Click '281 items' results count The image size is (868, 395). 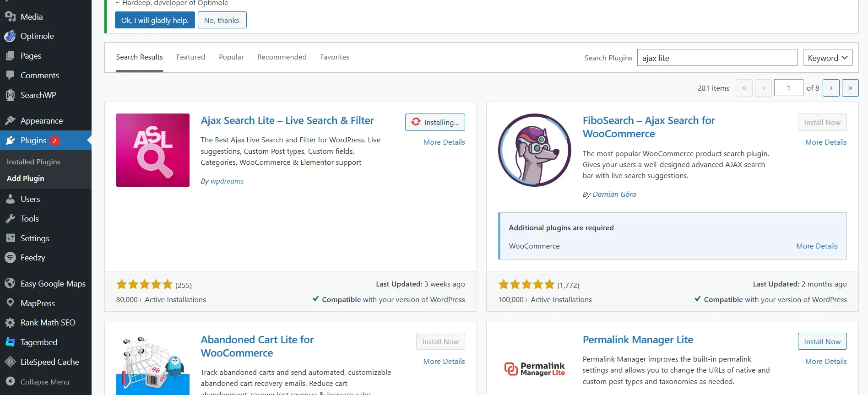pos(713,88)
